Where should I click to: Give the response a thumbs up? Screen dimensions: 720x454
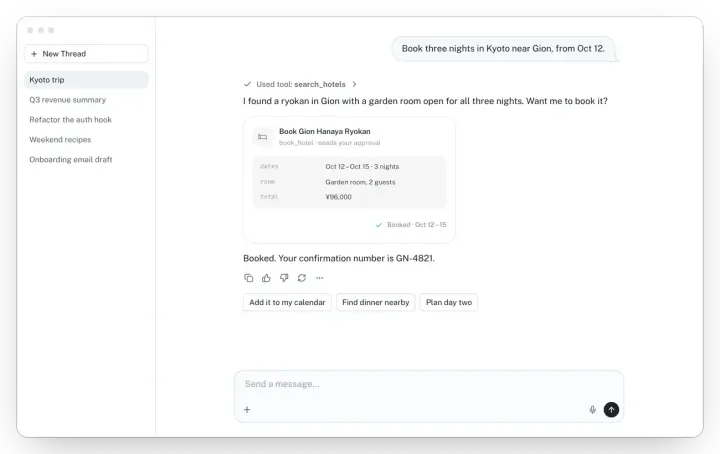point(266,278)
